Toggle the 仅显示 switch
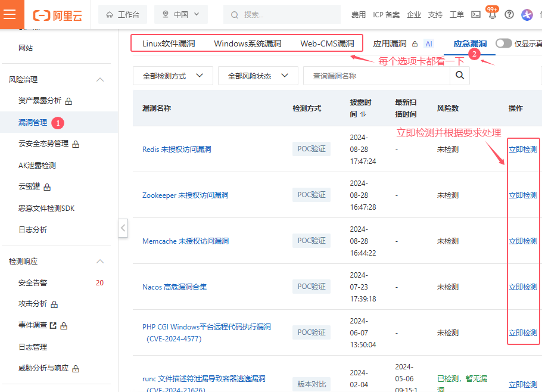The width and height of the screenshot is (542, 392). pos(503,43)
